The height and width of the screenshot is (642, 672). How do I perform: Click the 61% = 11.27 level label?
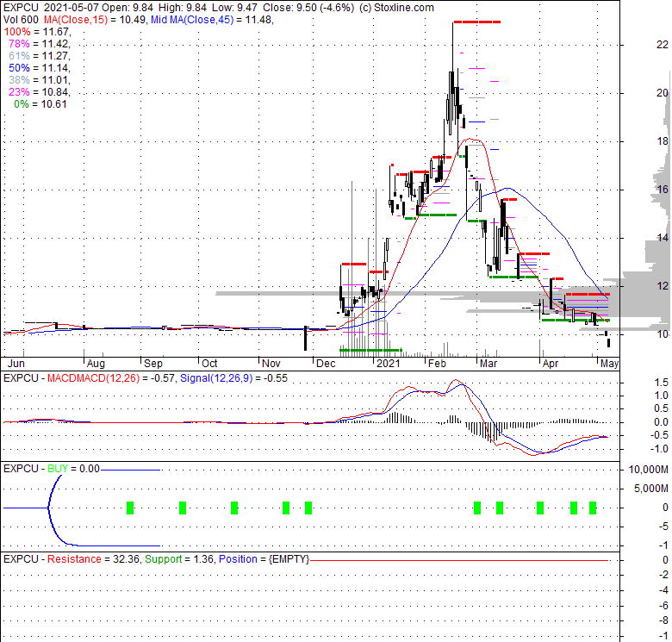[40, 56]
